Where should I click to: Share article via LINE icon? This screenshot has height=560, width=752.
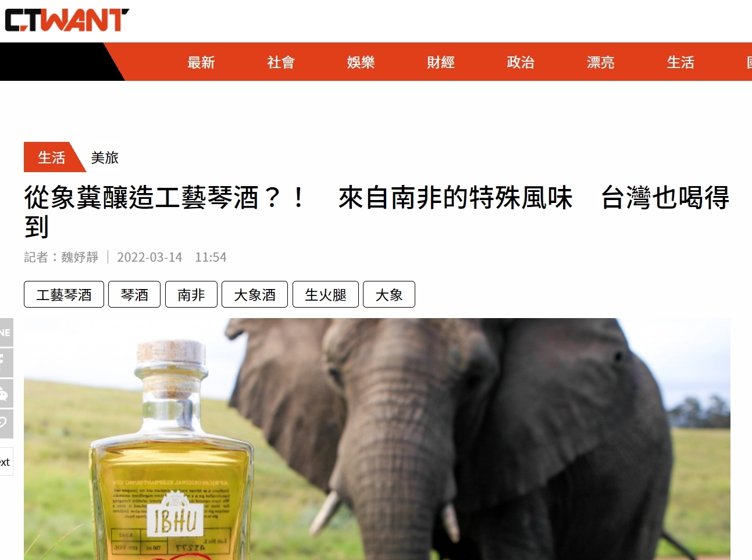pyautogui.click(x=6, y=333)
